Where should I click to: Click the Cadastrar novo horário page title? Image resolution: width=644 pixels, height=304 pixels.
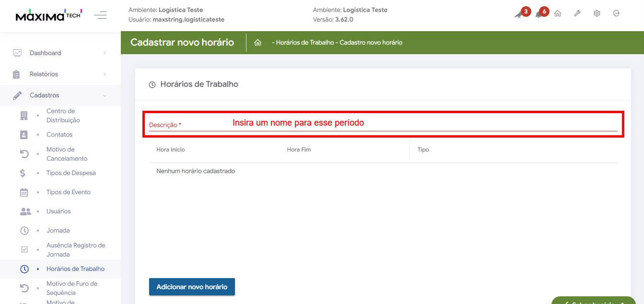182,43
